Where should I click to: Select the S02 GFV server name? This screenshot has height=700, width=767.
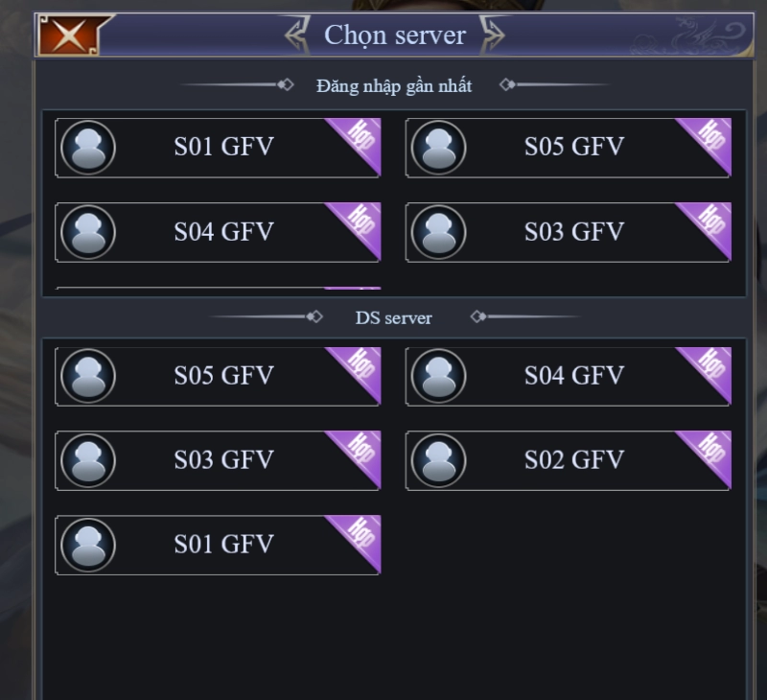click(573, 460)
